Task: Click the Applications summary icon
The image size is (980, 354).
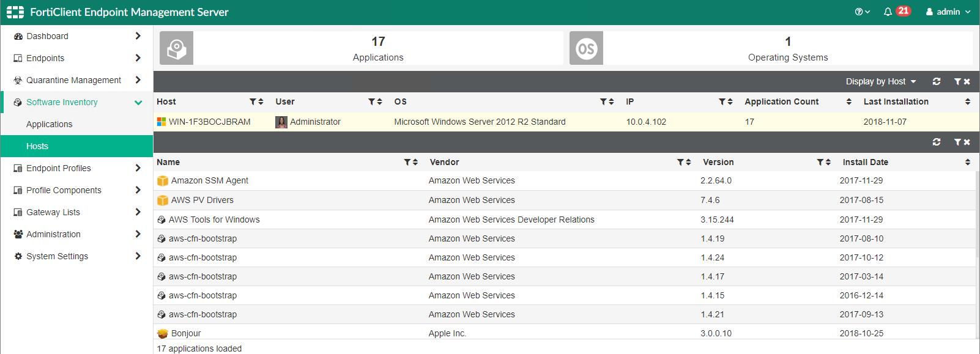Action: coord(176,48)
